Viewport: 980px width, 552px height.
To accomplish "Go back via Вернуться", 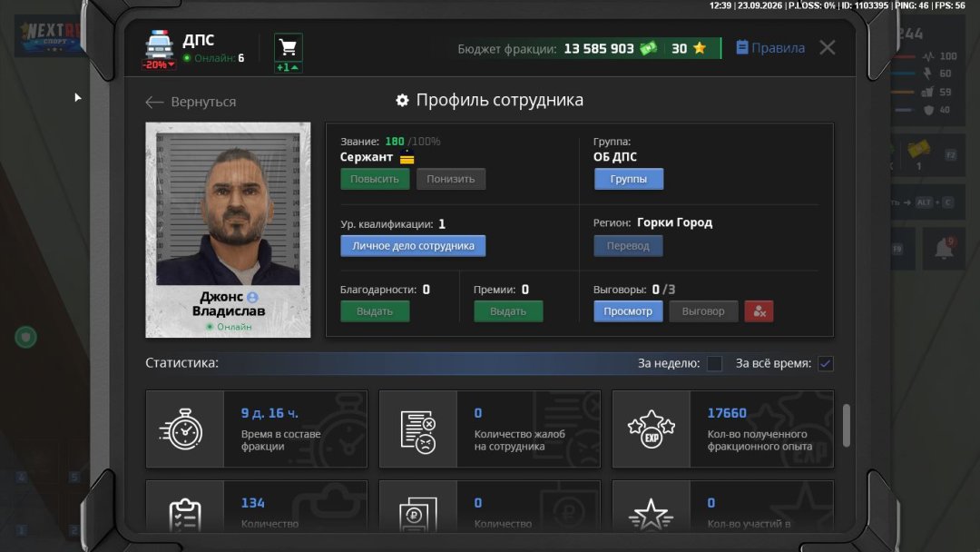I will pos(191,102).
